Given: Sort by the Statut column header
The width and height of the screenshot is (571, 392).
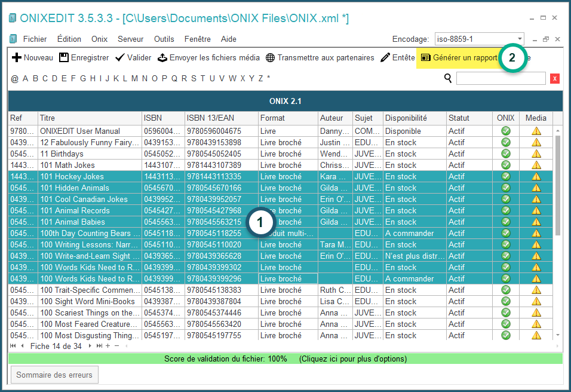Looking at the screenshot, I should 469,118.
